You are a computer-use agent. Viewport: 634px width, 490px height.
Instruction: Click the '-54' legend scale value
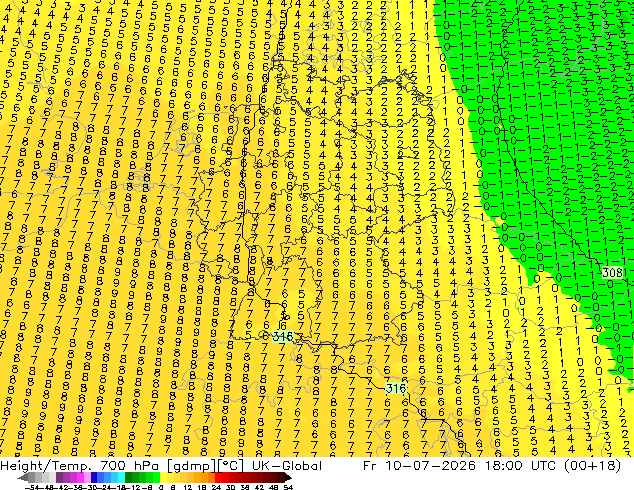(32, 488)
